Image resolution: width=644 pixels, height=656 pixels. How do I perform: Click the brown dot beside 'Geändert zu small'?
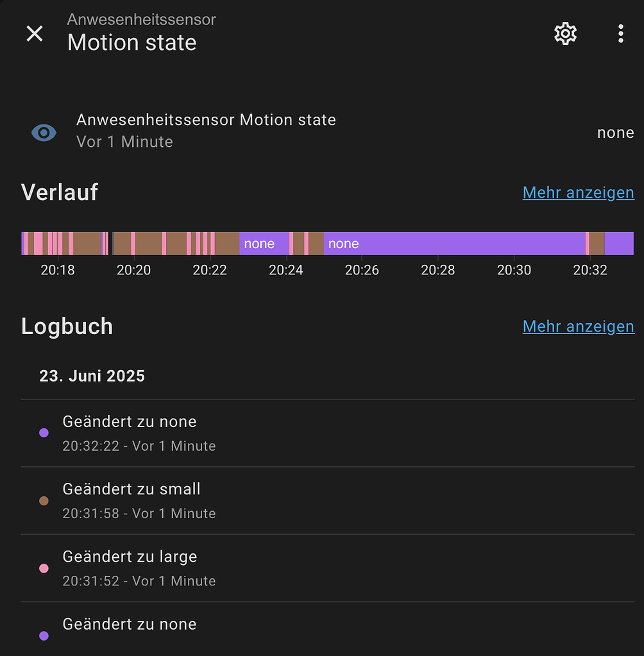click(x=44, y=500)
